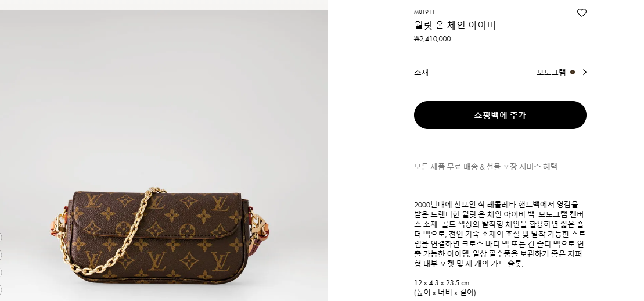Choose the 모노그램 material label
The width and height of the screenshot is (644, 301).
click(551, 73)
